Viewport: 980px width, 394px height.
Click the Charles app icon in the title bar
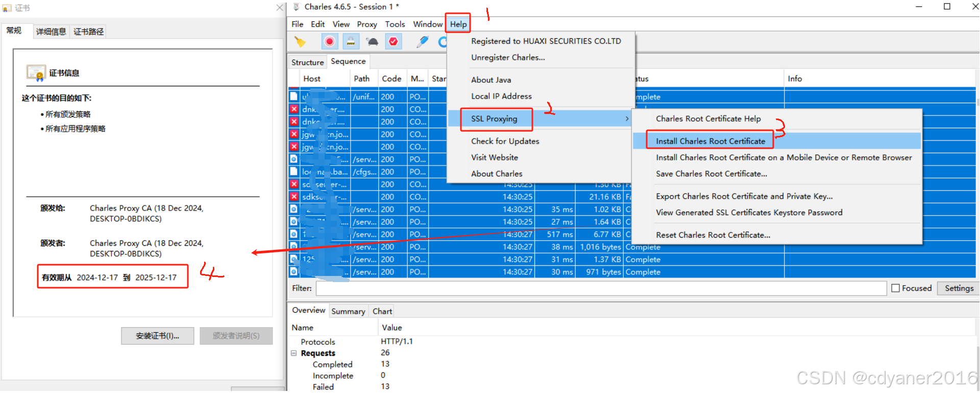tap(296, 7)
